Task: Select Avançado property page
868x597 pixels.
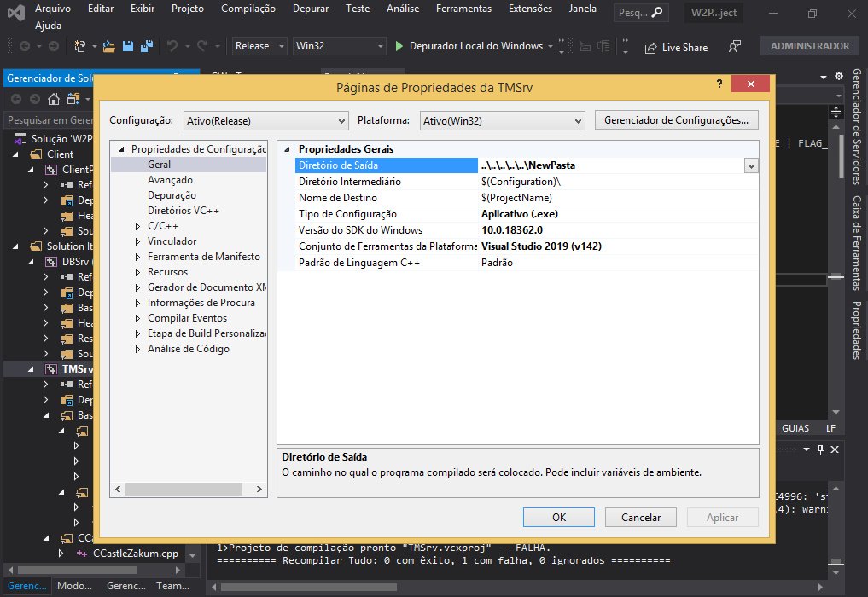Action: click(170, 180)
